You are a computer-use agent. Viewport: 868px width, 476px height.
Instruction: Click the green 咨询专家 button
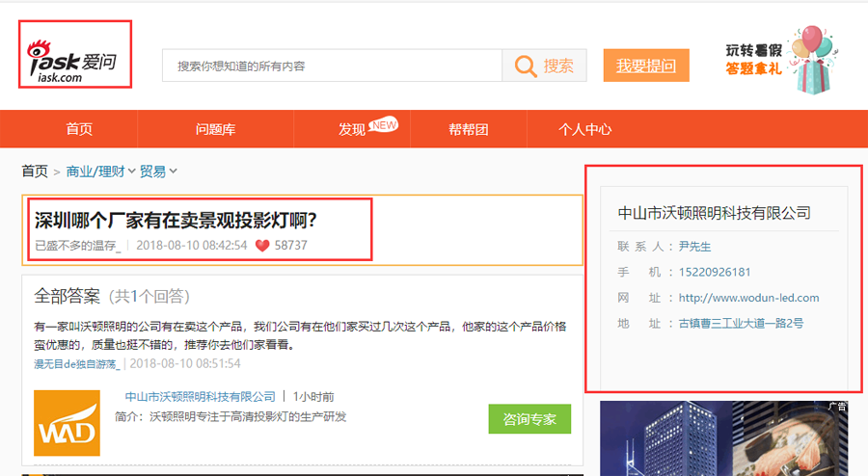[x=529, y=419]
